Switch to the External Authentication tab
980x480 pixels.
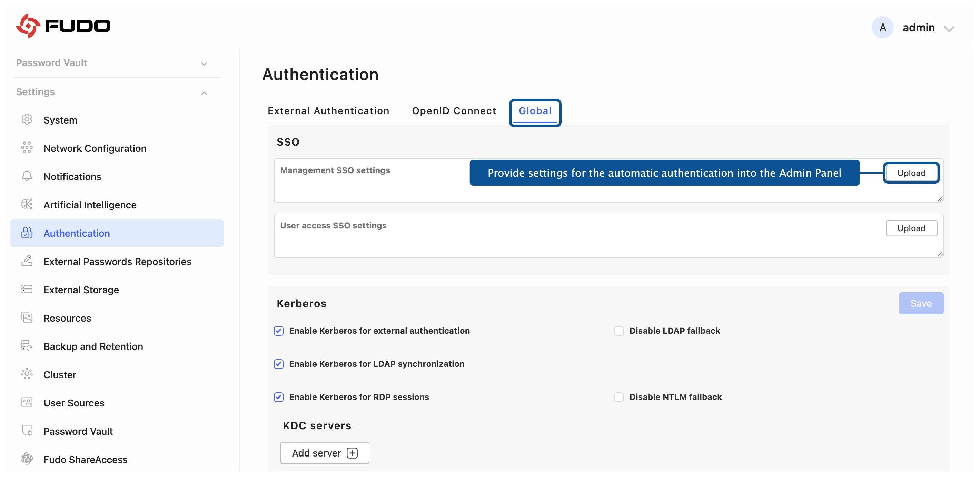coord(328,111)
